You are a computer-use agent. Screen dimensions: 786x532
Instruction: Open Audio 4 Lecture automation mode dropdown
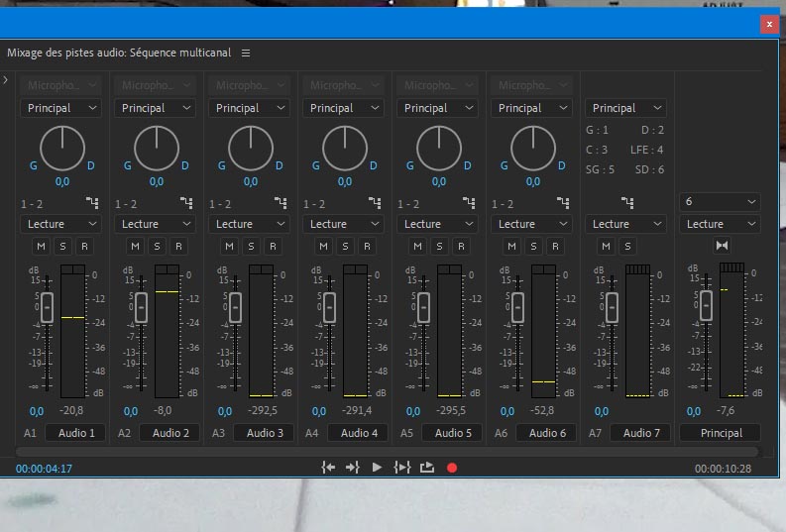[343, 224]
